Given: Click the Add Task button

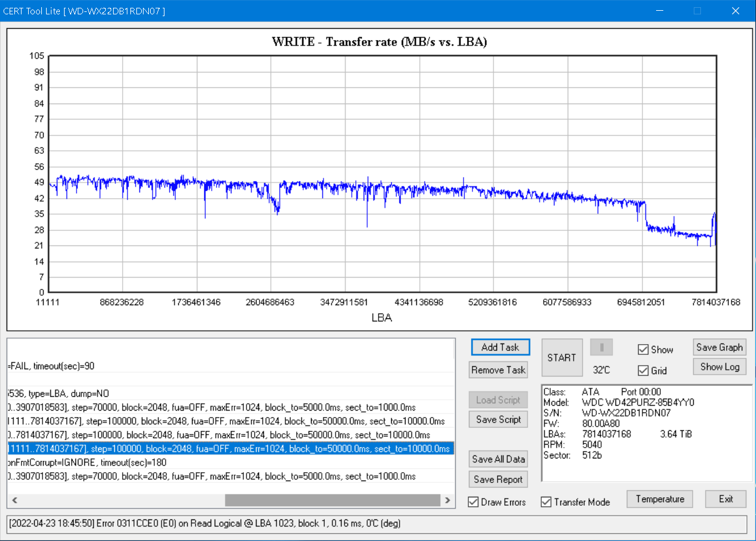Looking at the screenshot, I should 500,347.
